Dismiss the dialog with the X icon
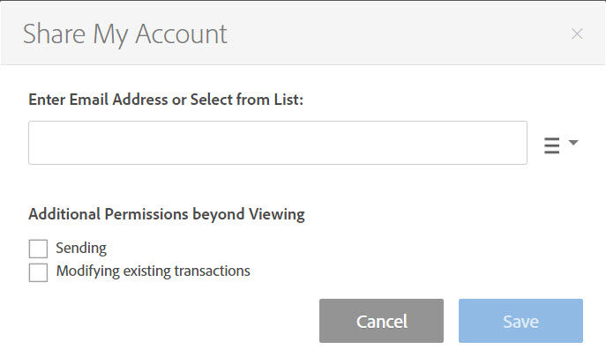 [x=577, y=34]
